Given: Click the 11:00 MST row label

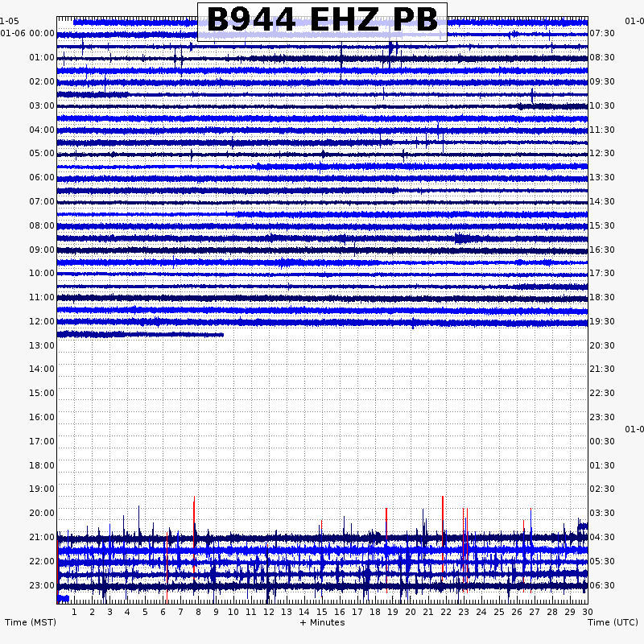Looking at the screenshot, I should coord(42,297).
